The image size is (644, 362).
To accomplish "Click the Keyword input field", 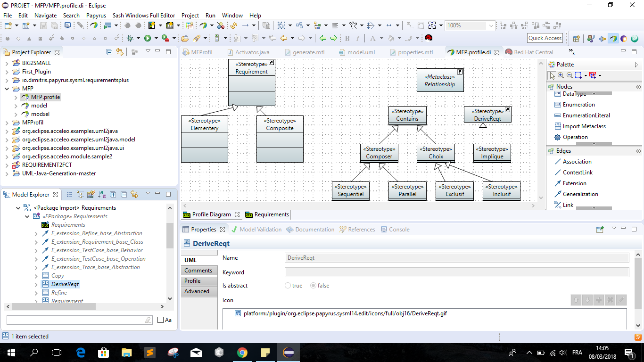I will coord(457,272).
